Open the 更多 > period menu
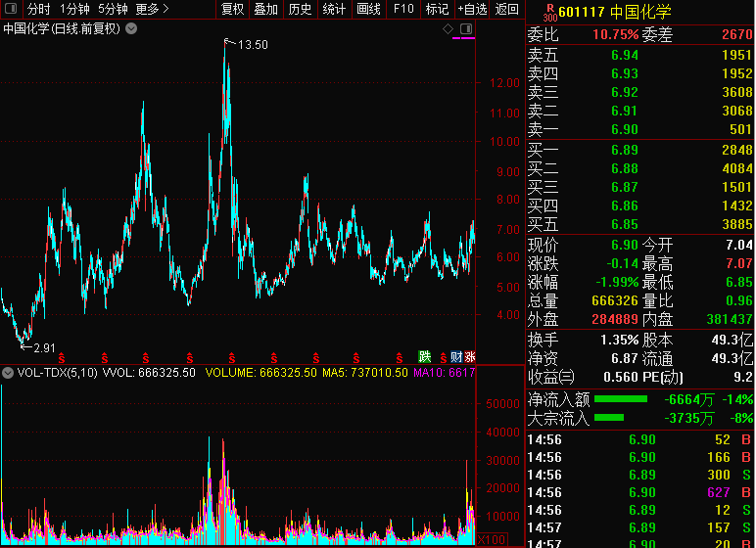The height and width of the screenshot is (548, 756). coord(153,9)
